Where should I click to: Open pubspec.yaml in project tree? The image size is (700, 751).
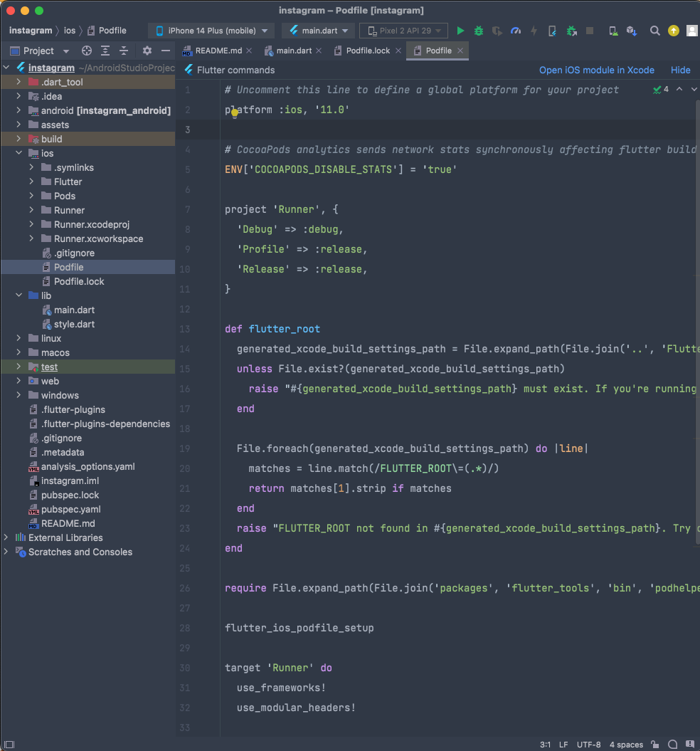[x=71, y=509]
